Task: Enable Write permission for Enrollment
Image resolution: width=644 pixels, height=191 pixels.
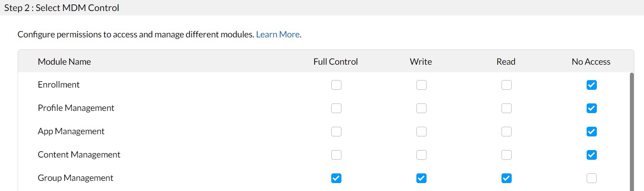Action: tap(421, 85)
